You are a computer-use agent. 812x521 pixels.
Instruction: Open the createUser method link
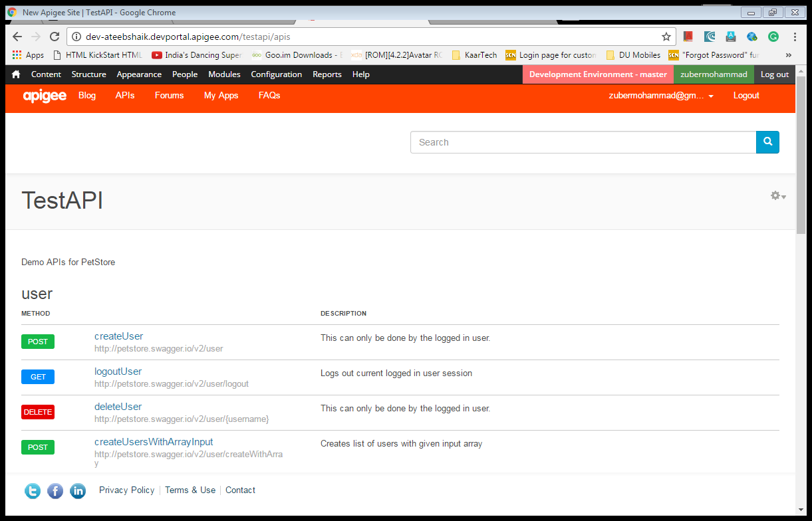point(118,336)
